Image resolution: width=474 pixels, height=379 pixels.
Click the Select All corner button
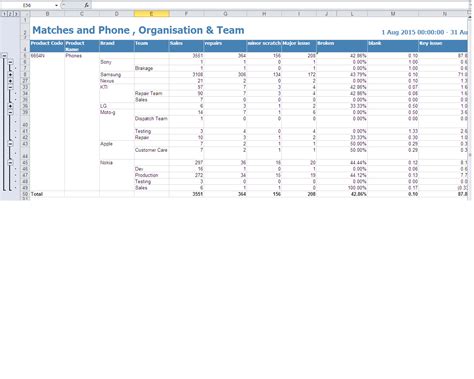point(25,14)
